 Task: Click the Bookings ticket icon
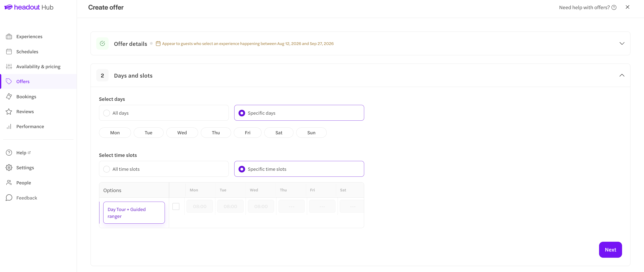pyautogui.click(x=9, y=97)
